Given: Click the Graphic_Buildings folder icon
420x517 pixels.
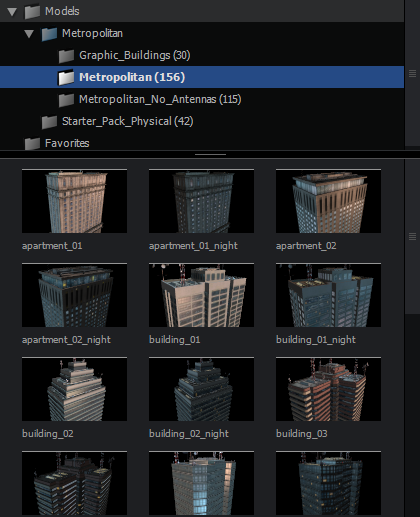Looking at the screenshot, I should coord(66,56).
